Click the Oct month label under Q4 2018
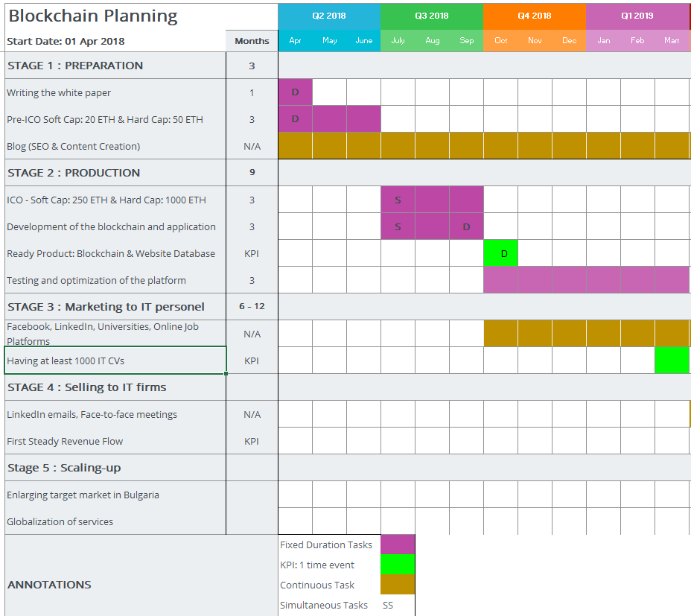691x616 pixels. 500,41
